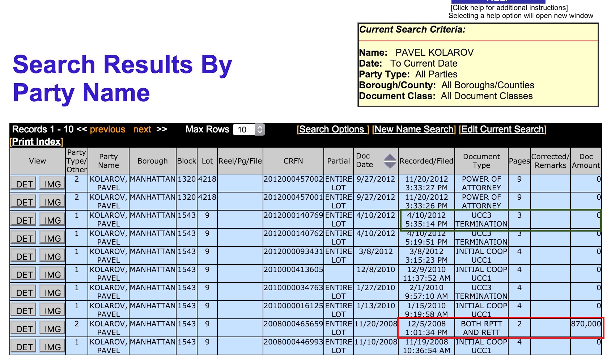Click Edit Current Search link
This screenshot has width=607, height=364.
point(502,130)
